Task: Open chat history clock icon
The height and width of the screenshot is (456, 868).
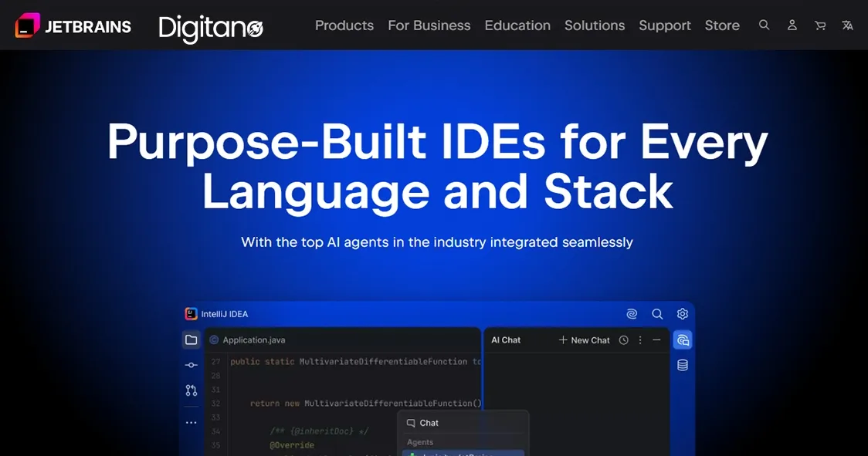Action: pyautogui.click(x=623, y=339)
